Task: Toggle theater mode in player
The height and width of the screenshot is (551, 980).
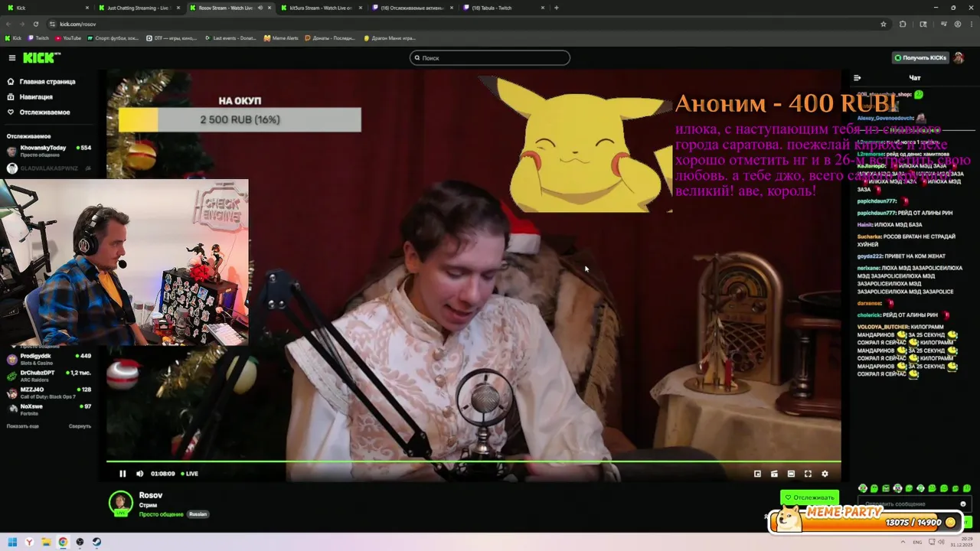Action: click(x=791, y=474)
